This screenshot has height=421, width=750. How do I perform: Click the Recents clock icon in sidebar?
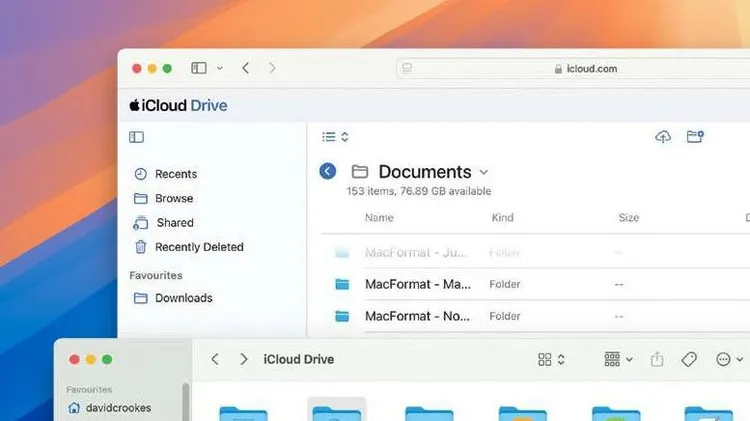(140, 174)
